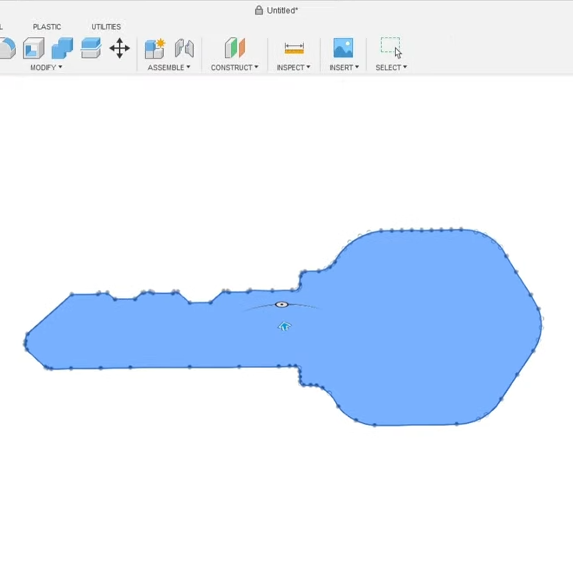Screen dimensions: 573x573
Task: Click the Offset Plane construct icon
Action: tap(235, 48)
